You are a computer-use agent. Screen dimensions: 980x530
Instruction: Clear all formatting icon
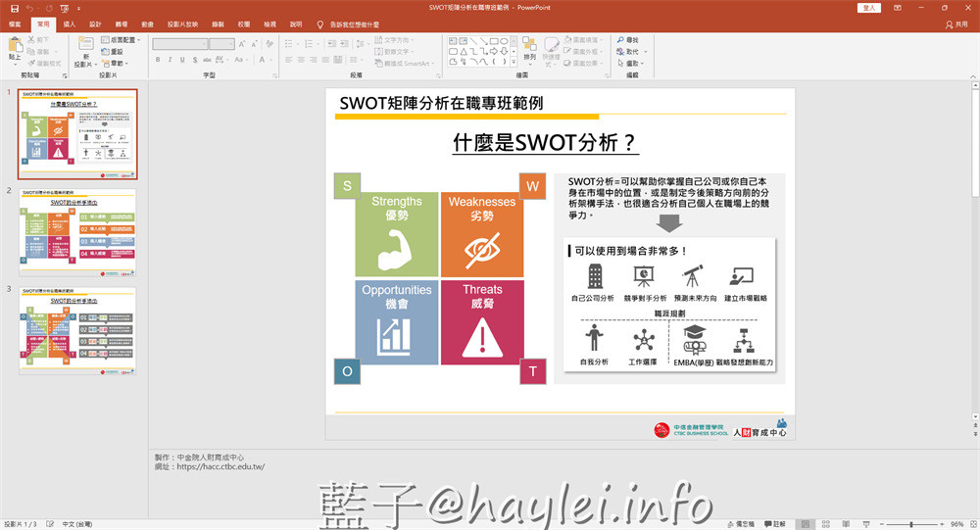[x=269, y=44]
